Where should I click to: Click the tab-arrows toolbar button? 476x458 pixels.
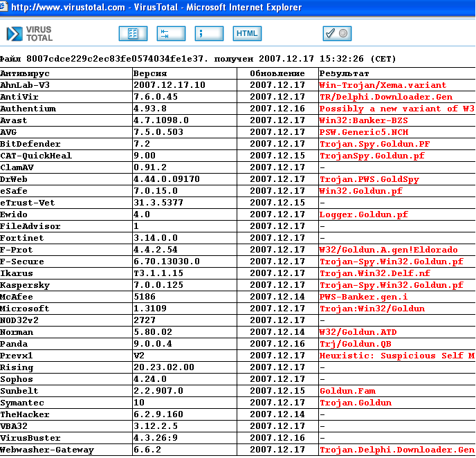tap(171, 33)
